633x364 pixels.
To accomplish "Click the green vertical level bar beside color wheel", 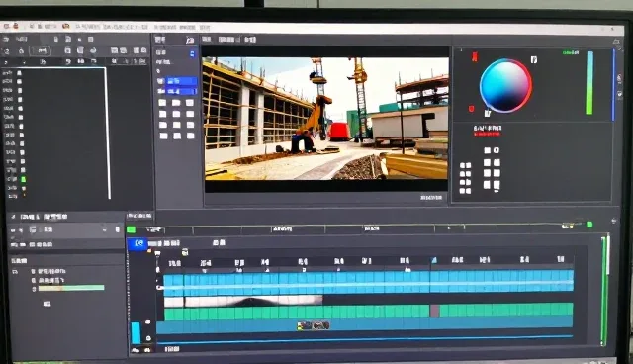I will pyautogui.click(x=589, y=83).
